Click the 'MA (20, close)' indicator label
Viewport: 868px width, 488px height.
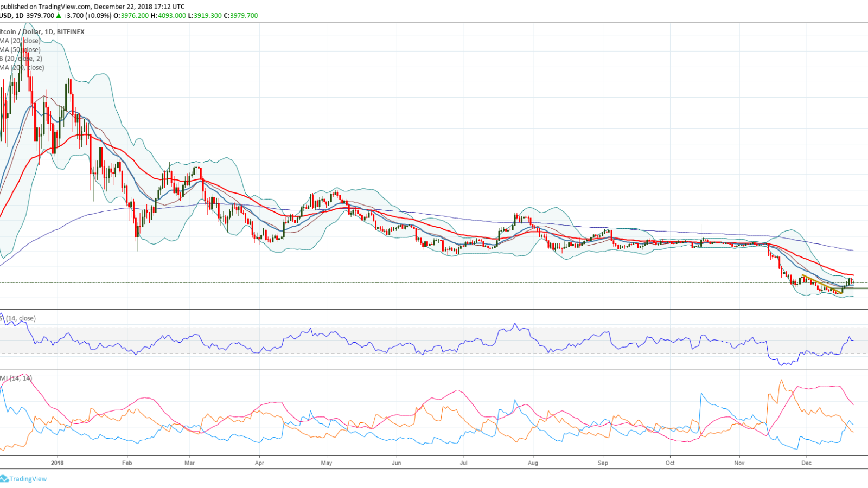coord(20,41)
